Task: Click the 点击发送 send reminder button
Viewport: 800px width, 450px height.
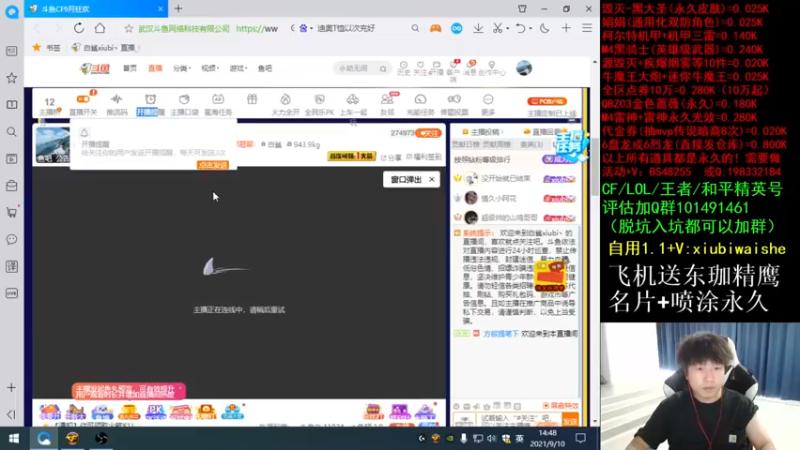Action: coord(213,165)
